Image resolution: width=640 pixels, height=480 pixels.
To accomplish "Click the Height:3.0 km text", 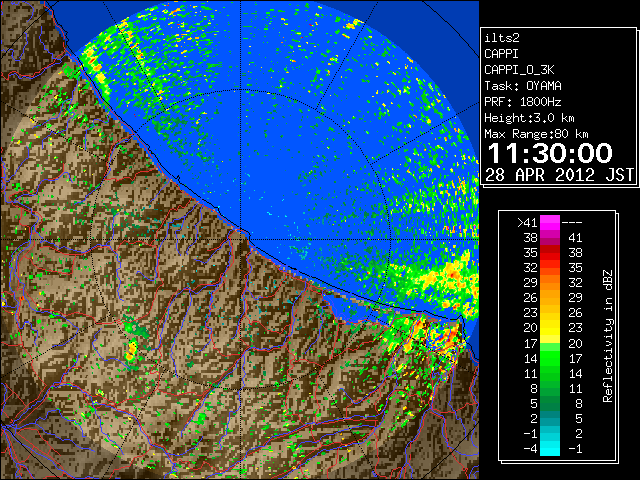I will coord(529,118).
